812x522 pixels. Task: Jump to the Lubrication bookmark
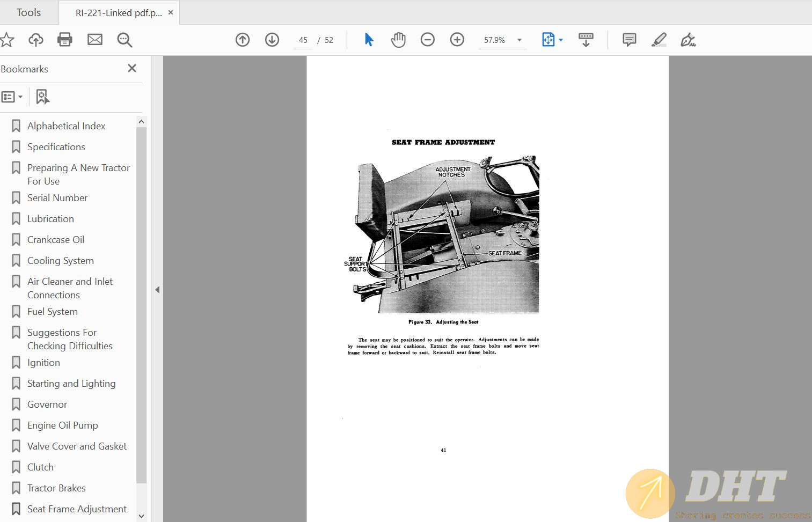click(x=50, y=219)
